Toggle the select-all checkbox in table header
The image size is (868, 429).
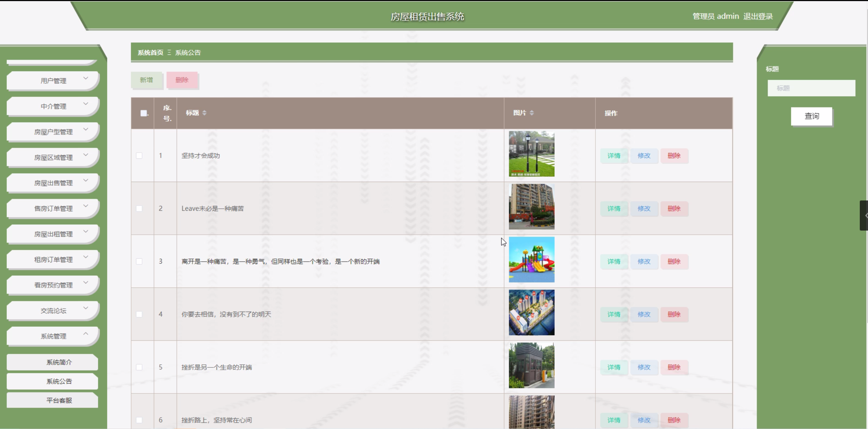coord(143,113)
